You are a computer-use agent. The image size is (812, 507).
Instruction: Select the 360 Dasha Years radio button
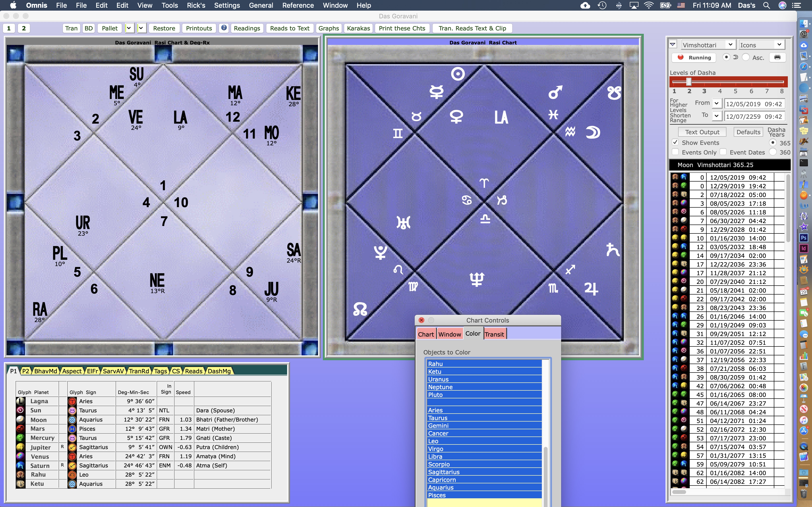point(773,152)
